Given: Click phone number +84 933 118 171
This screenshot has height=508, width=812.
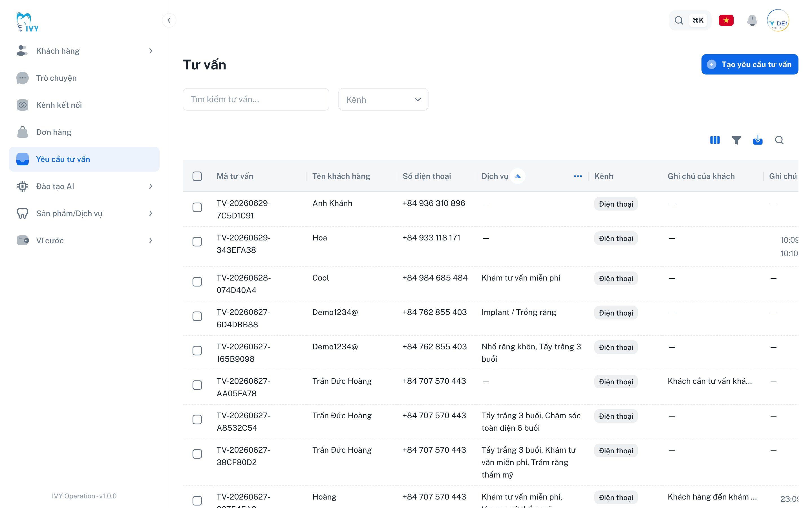Looking at the screenshot, I should [431, 238].
